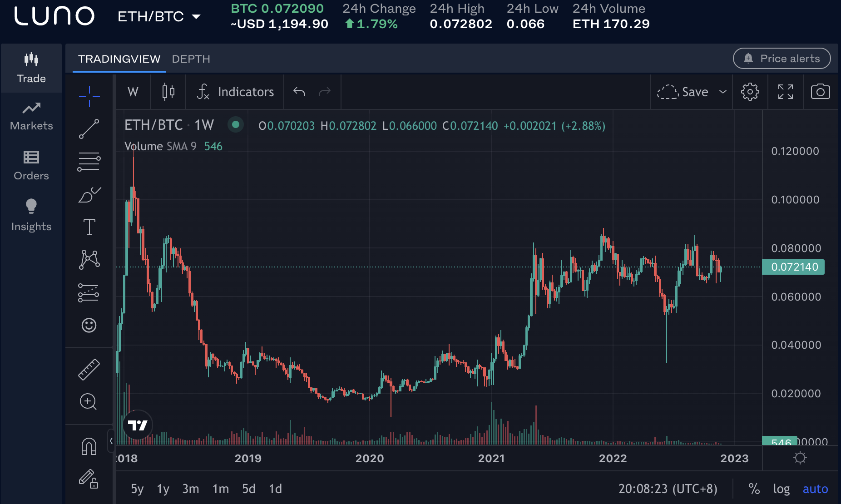The width and height of the screenshot is (841, 504).
Task: Select the brush drawing tool
Action: (x=89, y=195)
